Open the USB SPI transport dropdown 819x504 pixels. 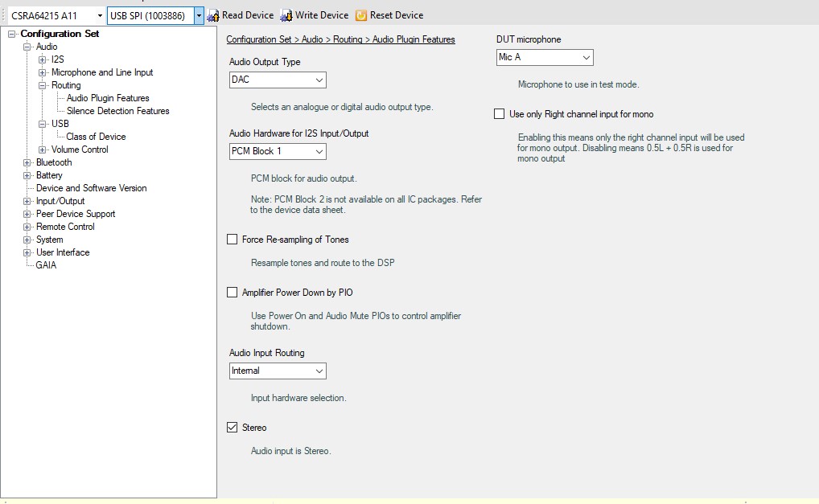click(199, 15)
